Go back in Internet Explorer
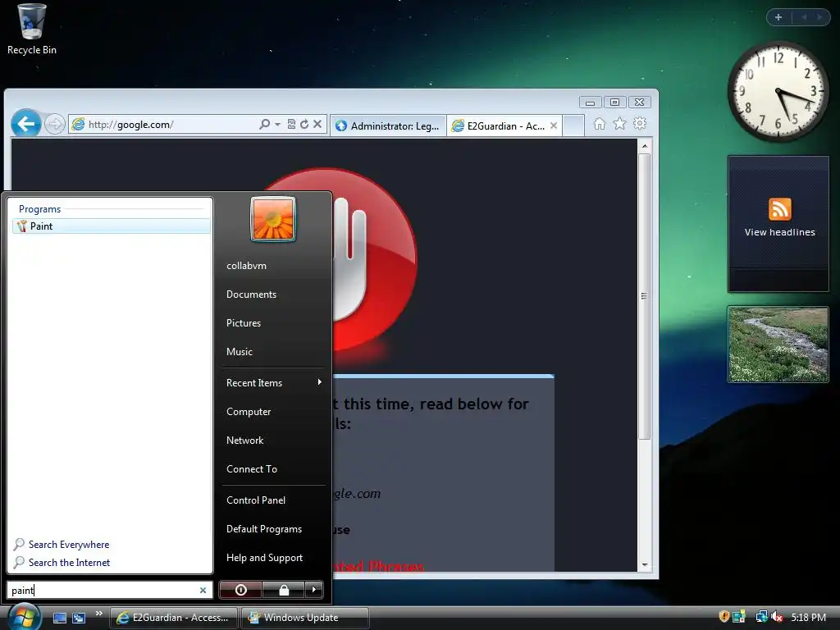This screenshot has width=840, height=630. point(25,125)
